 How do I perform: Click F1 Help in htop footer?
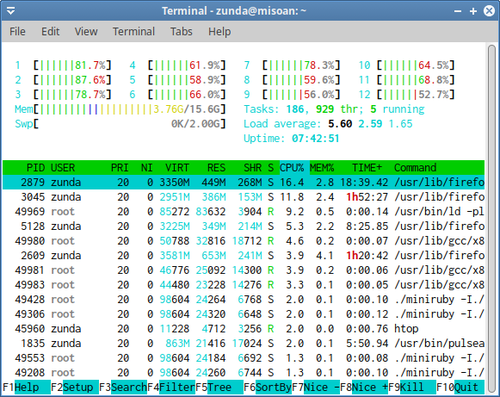click(27, 387)
